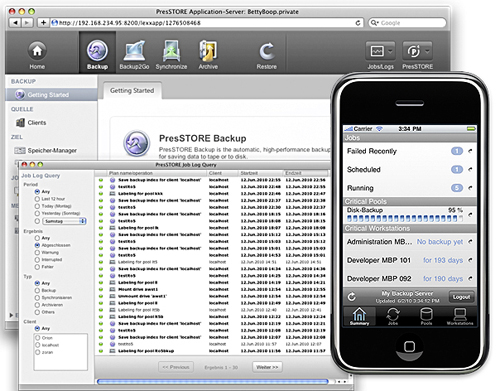Viewport: 500px width, 391px height.
Task: Reload the page with the refresh icon
Action: (x=358, y=23)
